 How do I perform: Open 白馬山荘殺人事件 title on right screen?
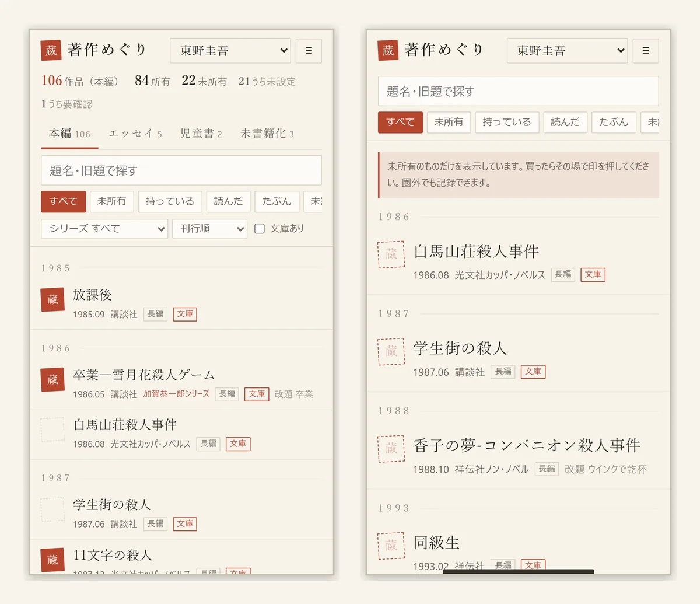[476, 252]
